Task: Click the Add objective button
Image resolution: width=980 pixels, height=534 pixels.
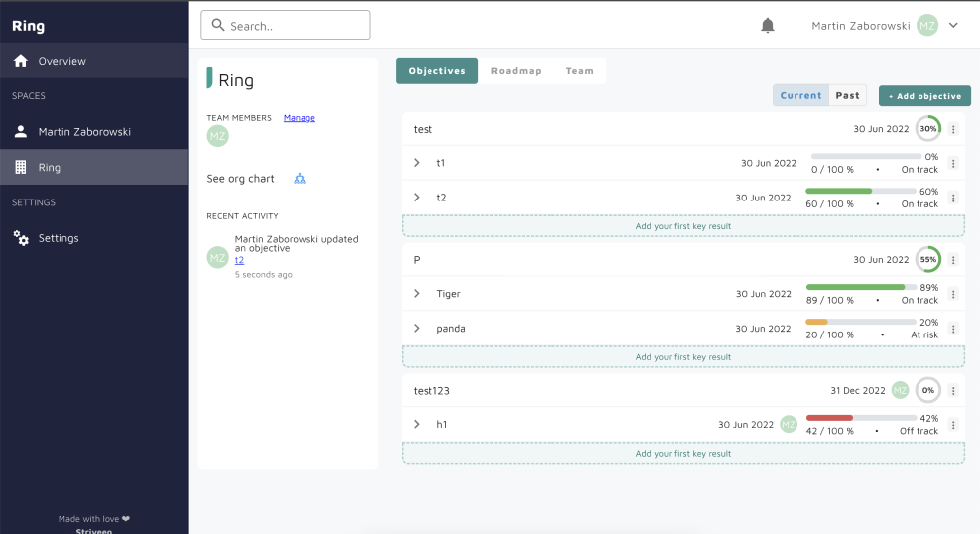Action: [924, 96]
